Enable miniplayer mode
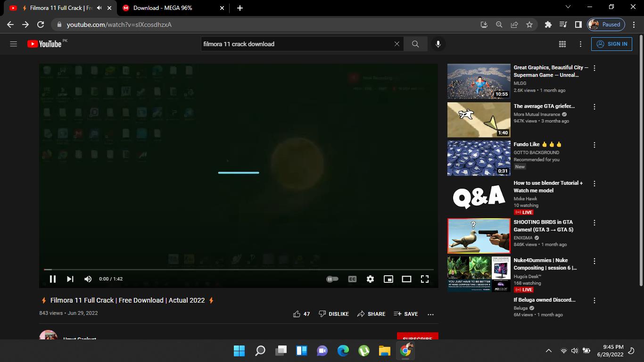Viewport: 644px width, 362px height. point(388,279)
